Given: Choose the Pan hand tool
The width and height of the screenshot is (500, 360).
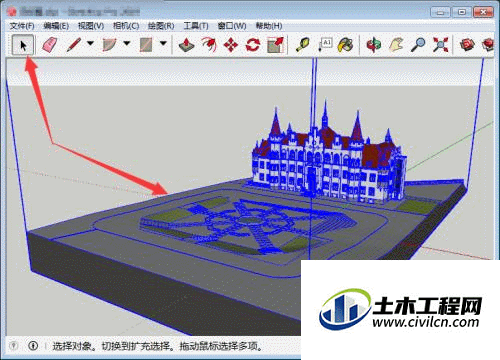Looking at the screenshot, I should pos(396,45).
